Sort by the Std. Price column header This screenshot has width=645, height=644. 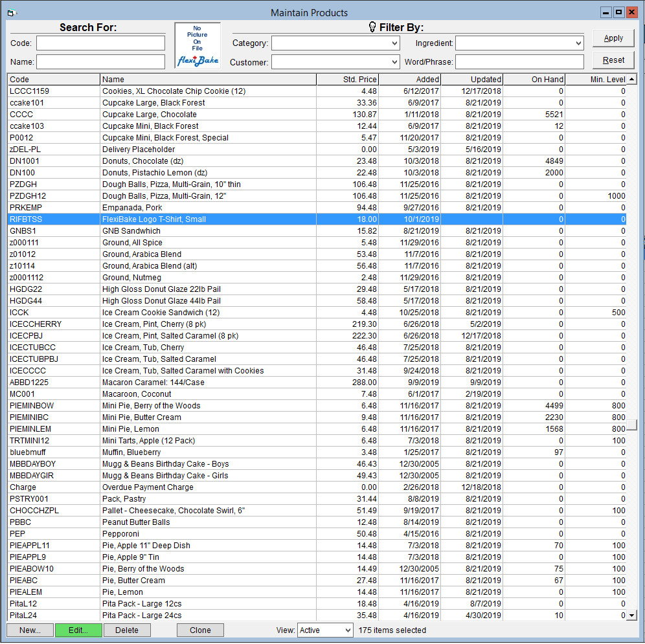(348, 80)
